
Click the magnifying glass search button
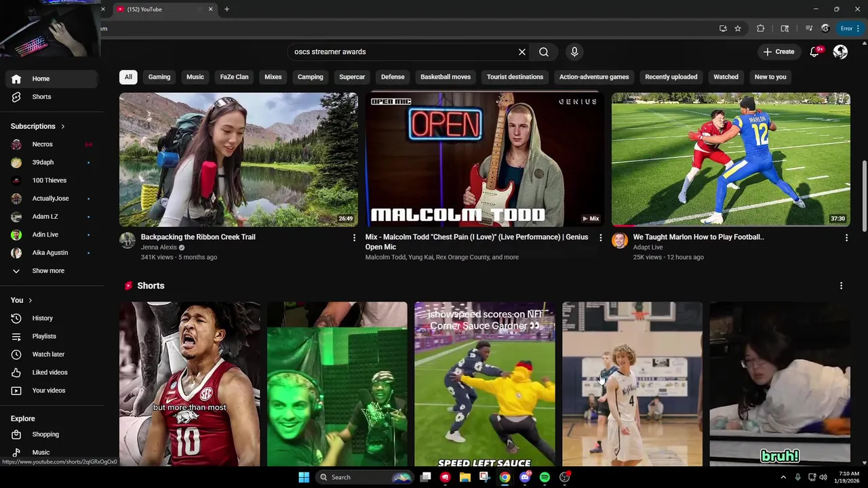tap(544, 52)
